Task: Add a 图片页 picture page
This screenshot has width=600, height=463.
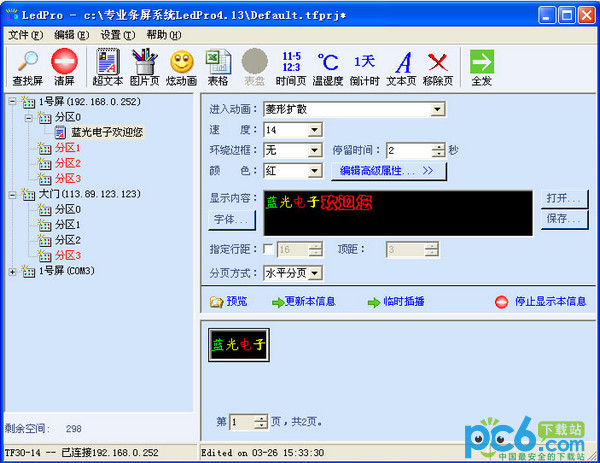Action: coord(144,68)
